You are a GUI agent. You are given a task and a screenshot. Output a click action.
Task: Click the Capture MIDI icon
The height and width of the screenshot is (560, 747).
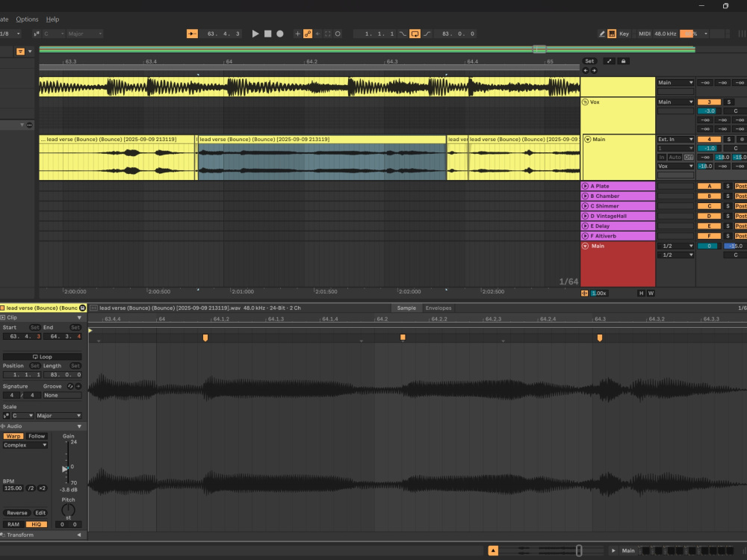[x=328, y=34]
